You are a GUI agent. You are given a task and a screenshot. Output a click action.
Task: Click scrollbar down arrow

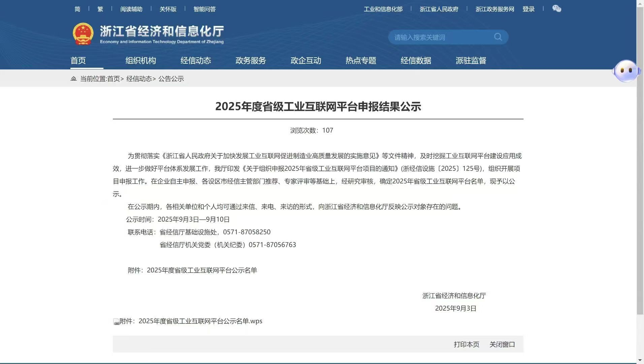tap(640, 360)
